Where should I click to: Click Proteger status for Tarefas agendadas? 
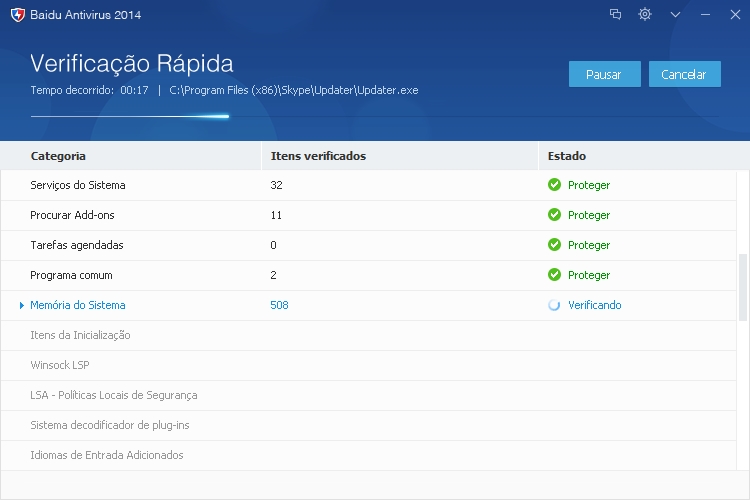(589, 245)
